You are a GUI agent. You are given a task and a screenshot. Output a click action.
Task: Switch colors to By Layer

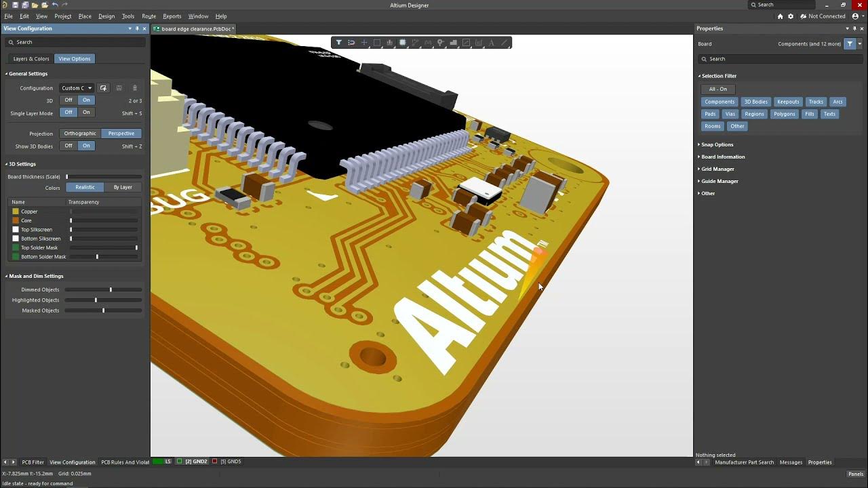[x=123, y=187]
